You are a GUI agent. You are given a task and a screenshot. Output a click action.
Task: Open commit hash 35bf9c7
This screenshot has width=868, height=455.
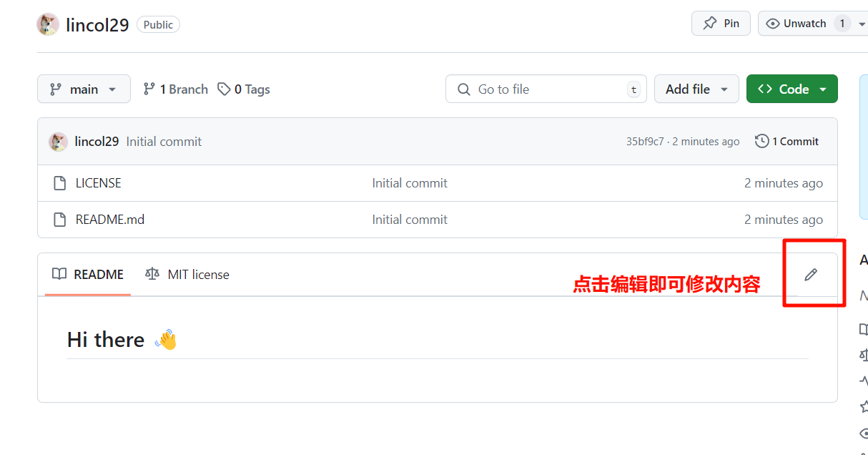click(645, 142)
